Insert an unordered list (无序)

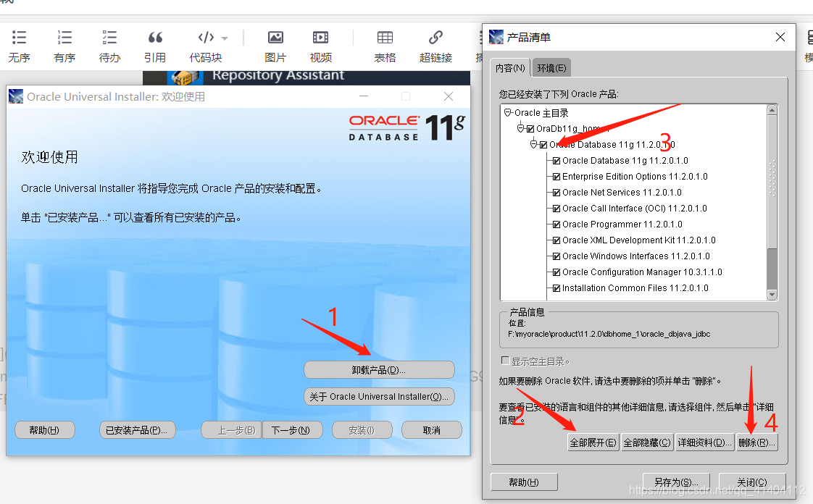(19, 46)
